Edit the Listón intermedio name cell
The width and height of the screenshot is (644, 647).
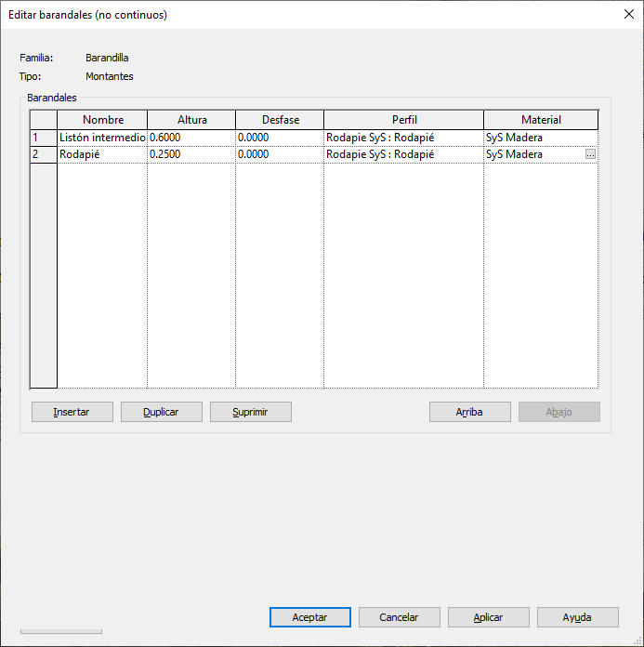102,138
